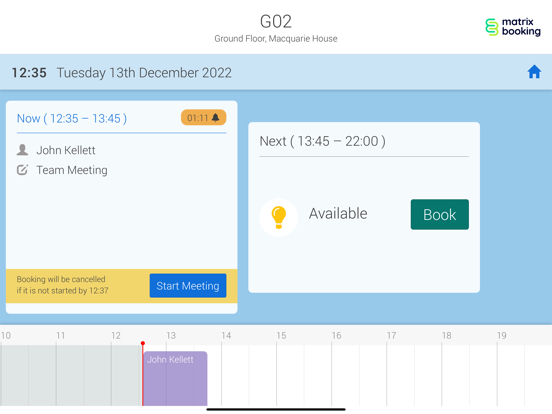Click the booking cancellation warning message
The height and width of the screenshot is (414, 552).
62,285
